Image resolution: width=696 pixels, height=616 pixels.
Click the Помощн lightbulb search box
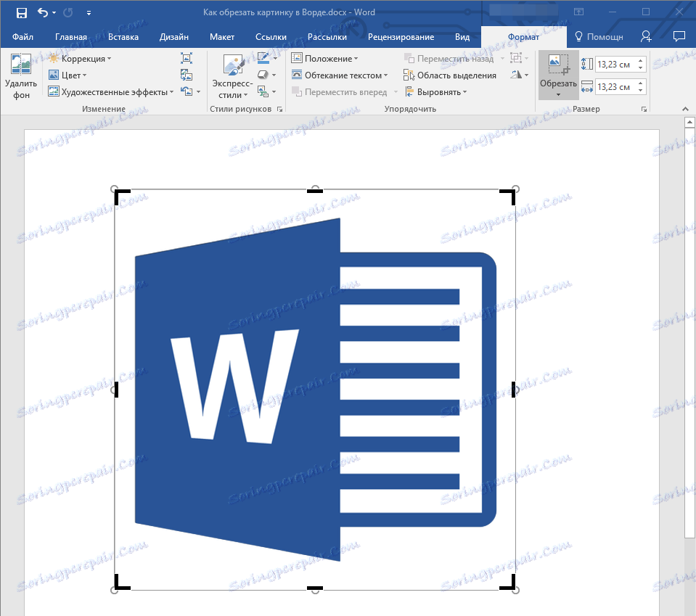[599, 37]
